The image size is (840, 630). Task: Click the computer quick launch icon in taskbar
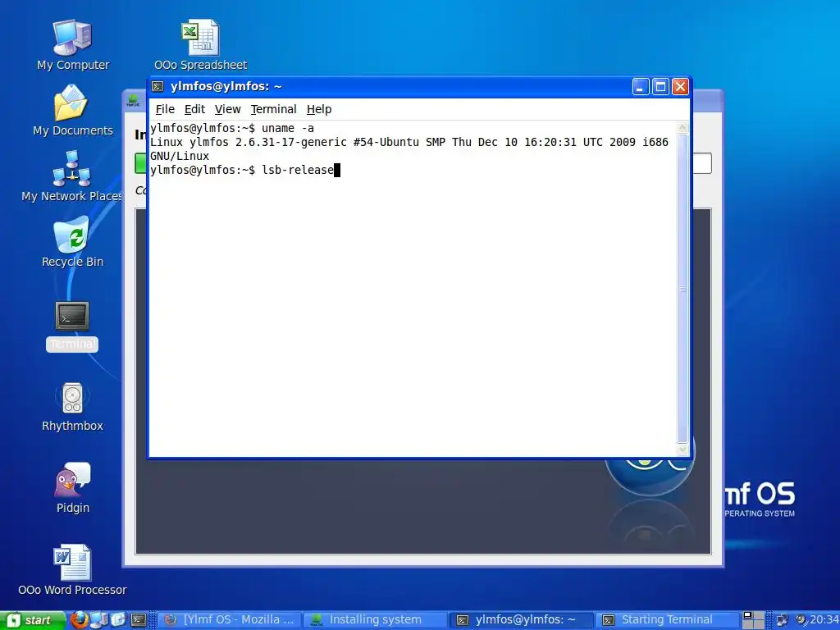(99, 620)
